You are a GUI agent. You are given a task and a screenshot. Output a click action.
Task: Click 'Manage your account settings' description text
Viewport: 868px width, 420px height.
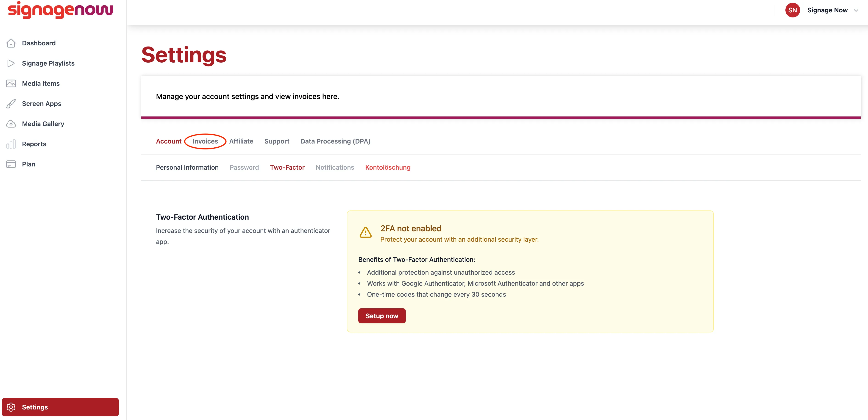pyautogui.click(x=248, y=97)
